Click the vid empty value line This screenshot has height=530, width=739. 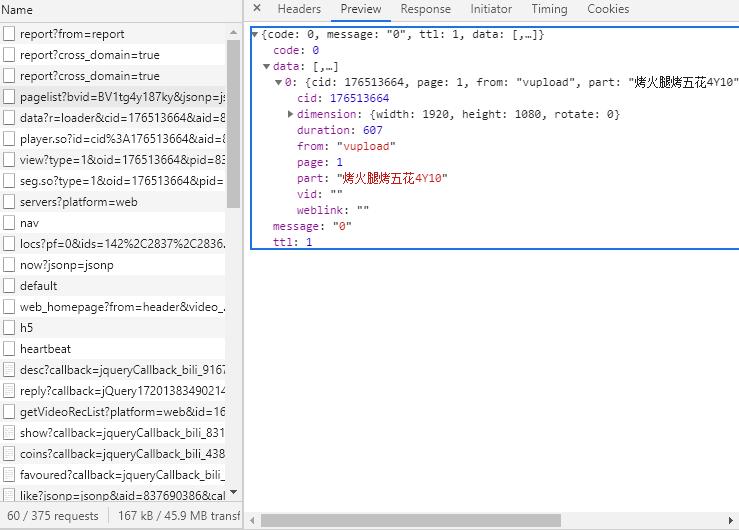[x=320, y=194]
